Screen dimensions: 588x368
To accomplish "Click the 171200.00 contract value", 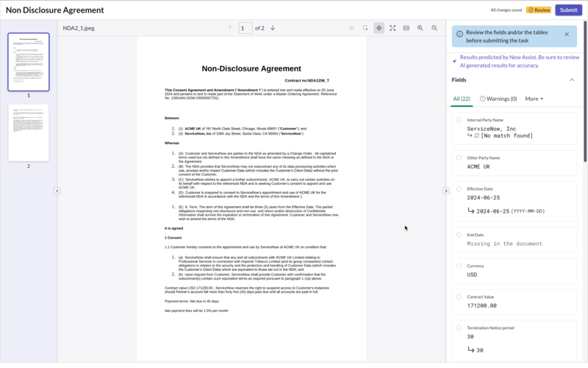I will click(481, 305).
